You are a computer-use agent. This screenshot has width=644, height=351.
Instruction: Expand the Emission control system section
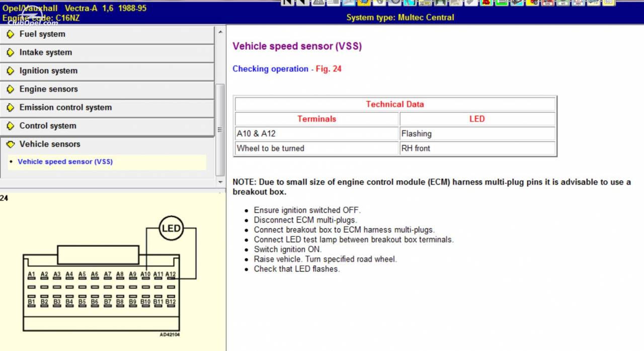click(x=107, y=108)
